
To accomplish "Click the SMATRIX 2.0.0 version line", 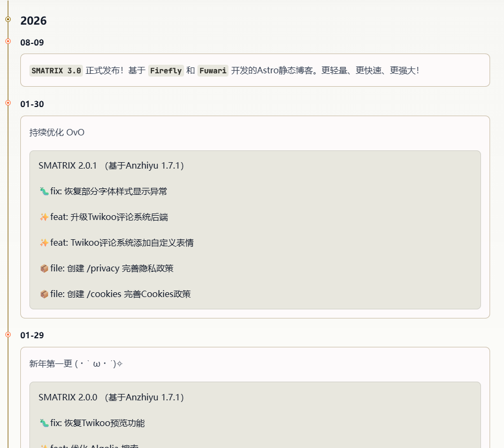I will tap(111, 398).
